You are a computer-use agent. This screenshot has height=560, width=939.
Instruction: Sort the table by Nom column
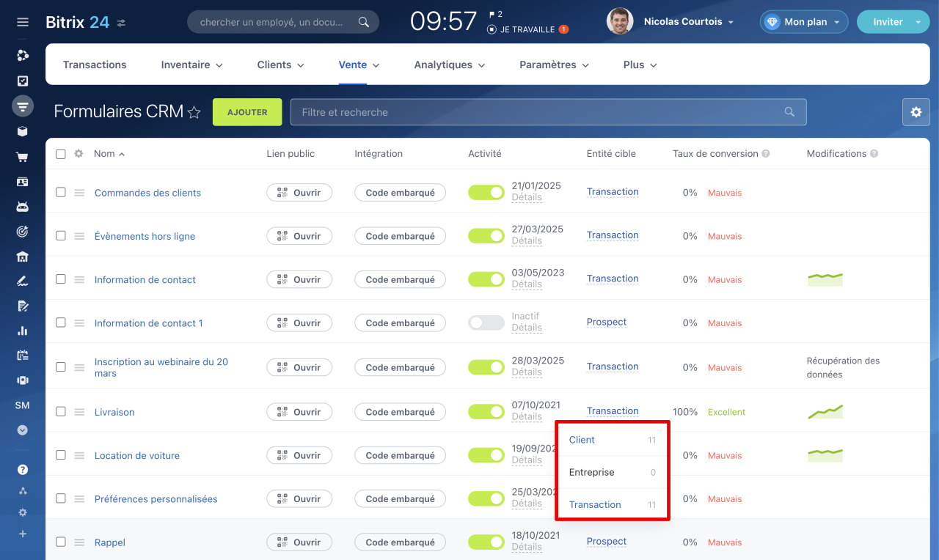tap(109, 154)
